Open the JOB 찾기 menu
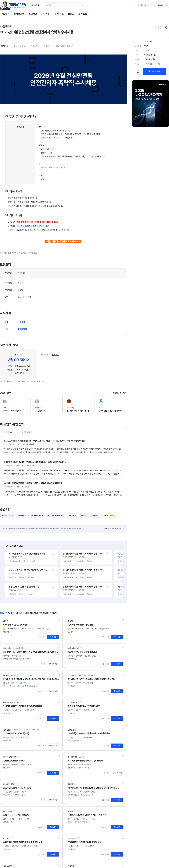 [5, 15]
